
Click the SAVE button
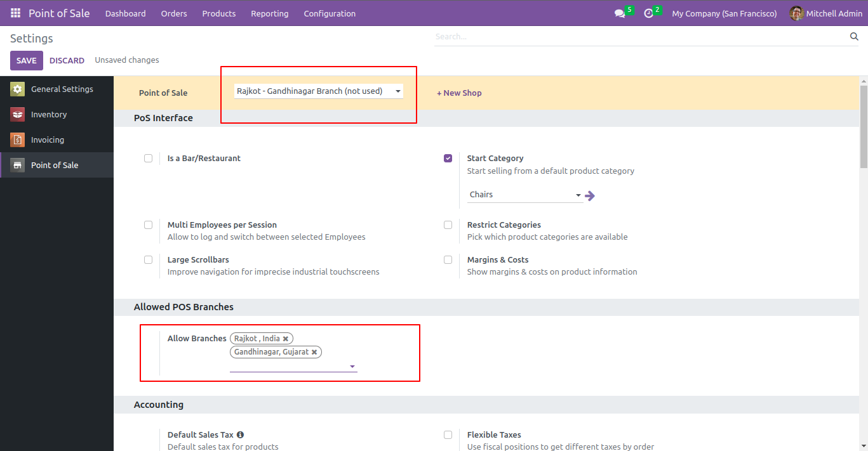pos(27,60)
